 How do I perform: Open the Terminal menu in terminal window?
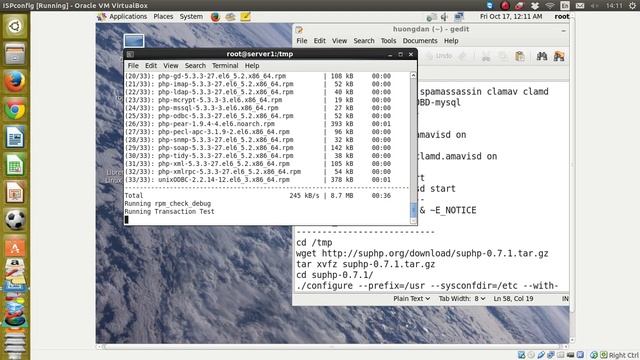tap(225, 66)
